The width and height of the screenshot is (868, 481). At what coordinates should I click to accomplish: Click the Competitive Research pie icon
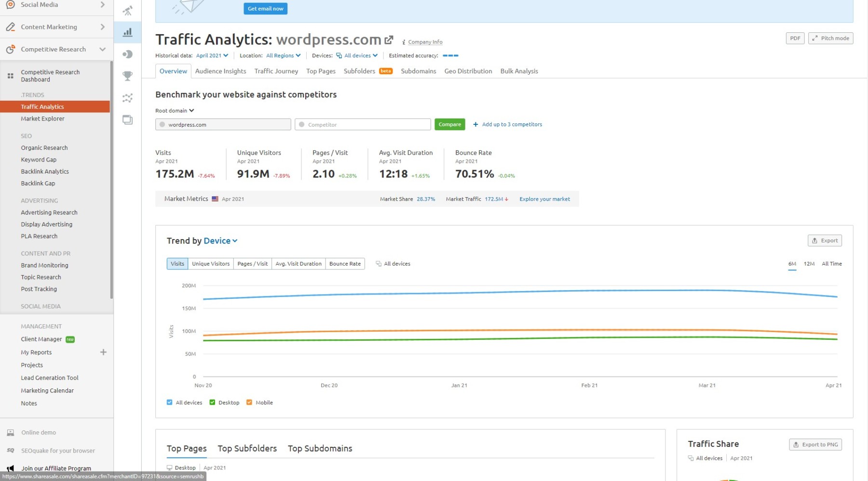10,49
